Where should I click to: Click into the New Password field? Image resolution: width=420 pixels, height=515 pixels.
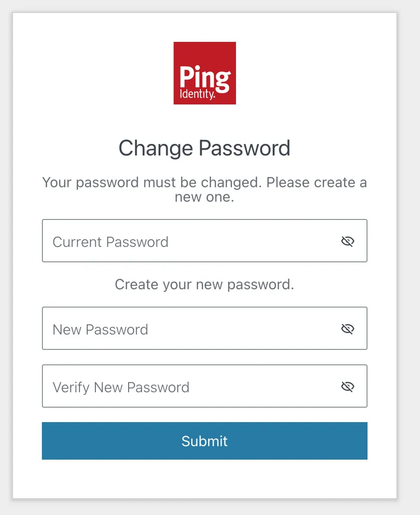coord(193,329)
